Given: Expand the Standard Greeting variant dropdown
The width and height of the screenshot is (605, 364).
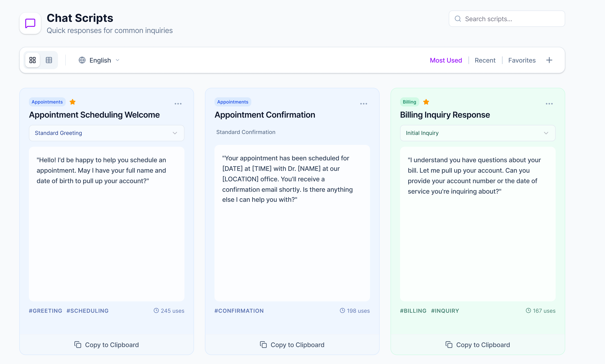Looking at the screenshot, I should click(x=106, y=133).
